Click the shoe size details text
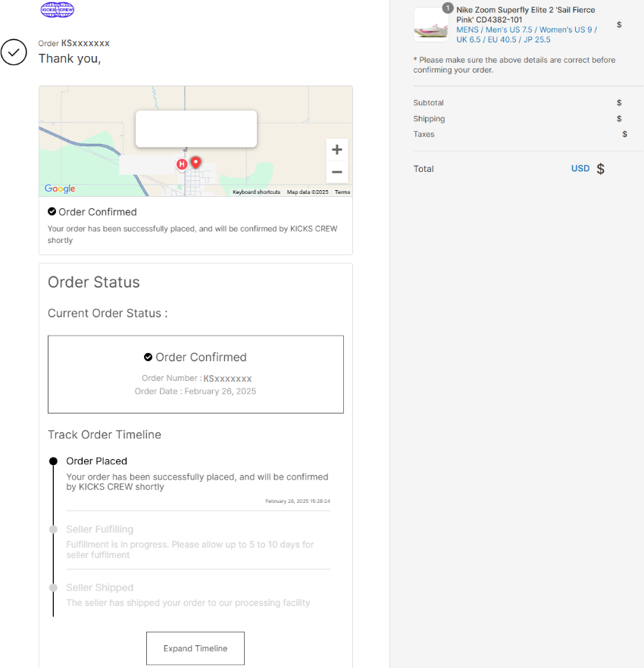The image size is (644, 668). click(x=527, y=35)
